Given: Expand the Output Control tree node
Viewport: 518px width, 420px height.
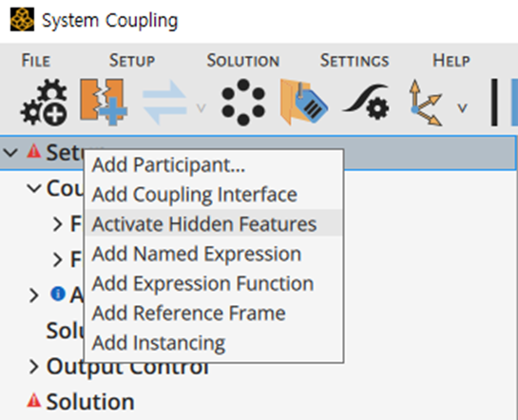Looking at the screenshot, I should click(33, 367).
